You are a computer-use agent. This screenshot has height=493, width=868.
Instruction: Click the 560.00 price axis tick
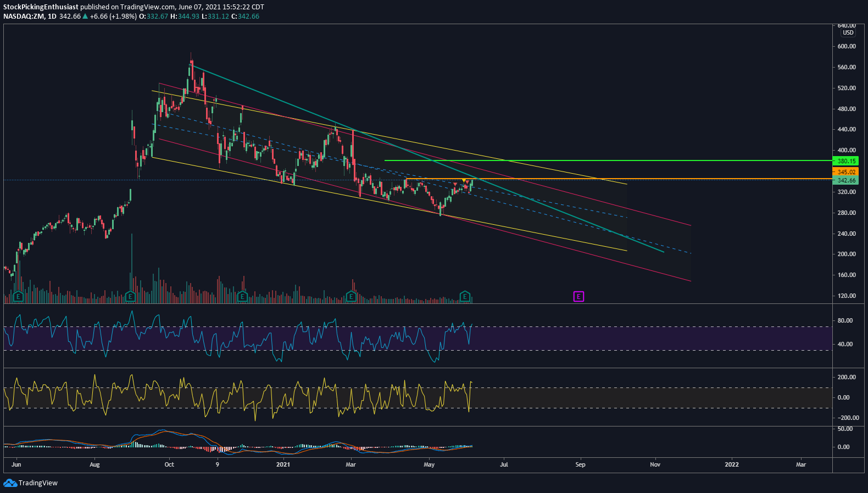847,67
